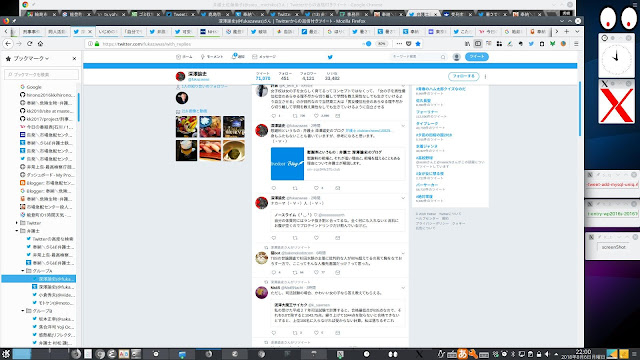Open the list-all-tabs dropdown arrow
The height and width of the screenshot is (360, 640).
577,31
